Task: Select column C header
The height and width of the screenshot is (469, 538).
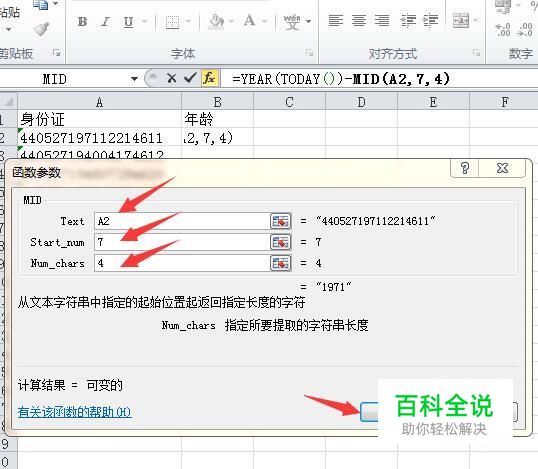Action: [x=289, y=102]
